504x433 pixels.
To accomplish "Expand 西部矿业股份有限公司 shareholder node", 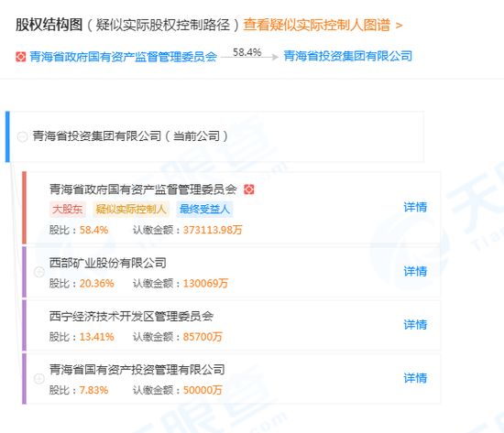I will click(39, 272).
